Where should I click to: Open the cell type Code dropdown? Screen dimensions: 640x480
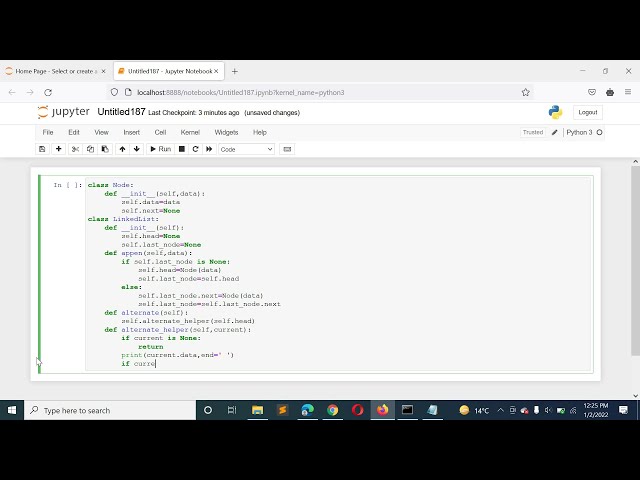247,149
